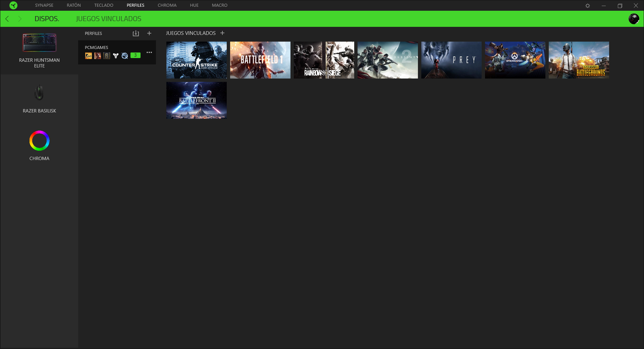Click the JUEGOS VINCULADOS panel heading

point(191,33)
